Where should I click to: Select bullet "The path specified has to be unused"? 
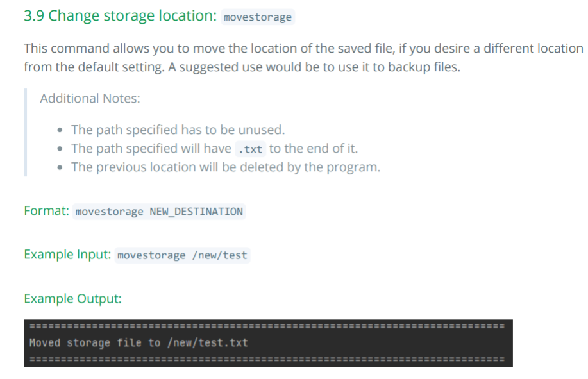[x=178, y=130]
